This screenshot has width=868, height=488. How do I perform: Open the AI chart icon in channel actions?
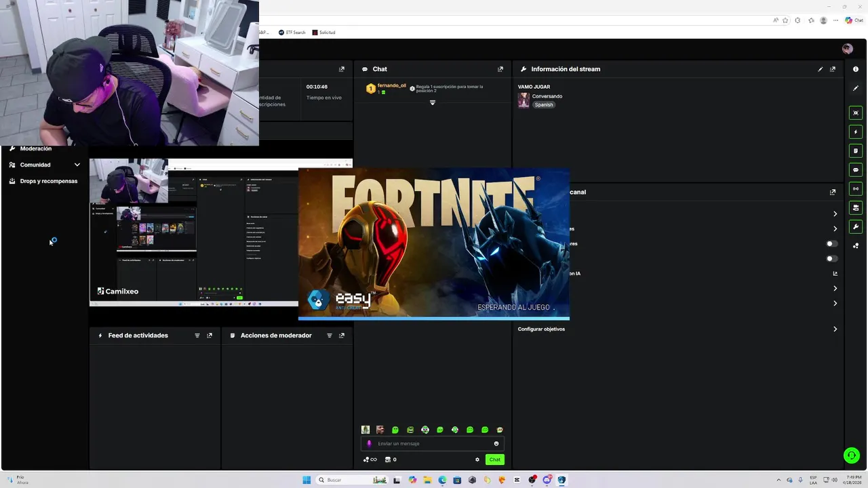tap(835, 274)
